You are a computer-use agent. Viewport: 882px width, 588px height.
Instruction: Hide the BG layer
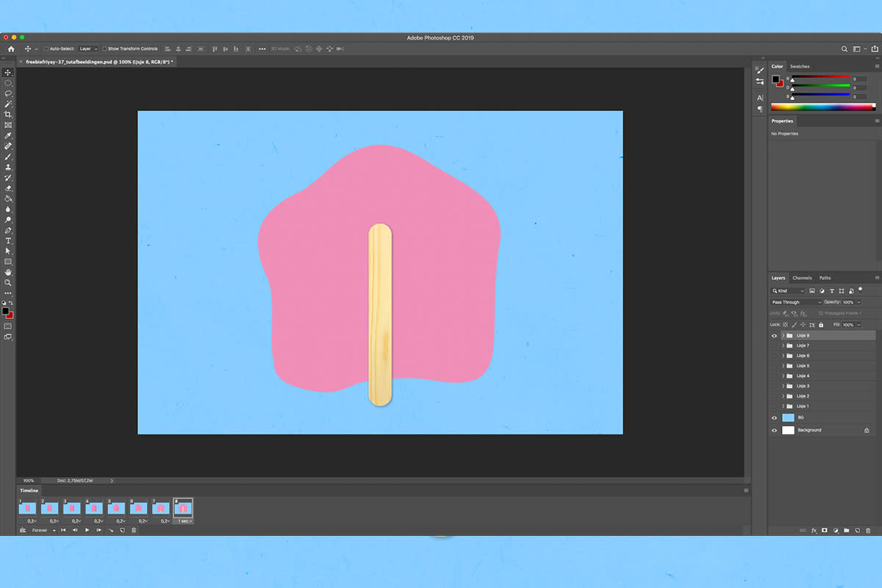click(774, 417)
